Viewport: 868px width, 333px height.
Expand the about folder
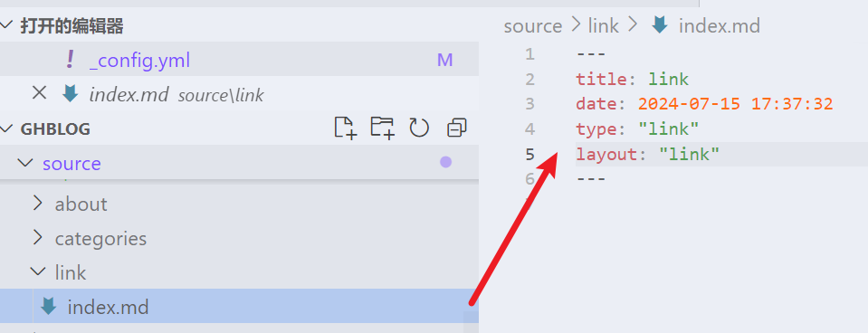pyautogui.click(x=37, y=204)
